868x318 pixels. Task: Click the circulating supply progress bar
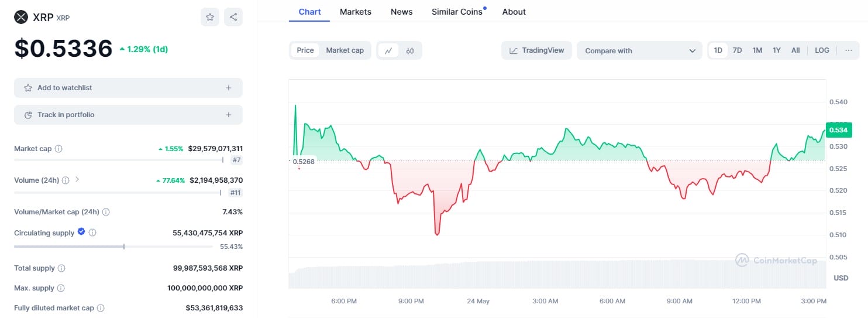[113, 247]
